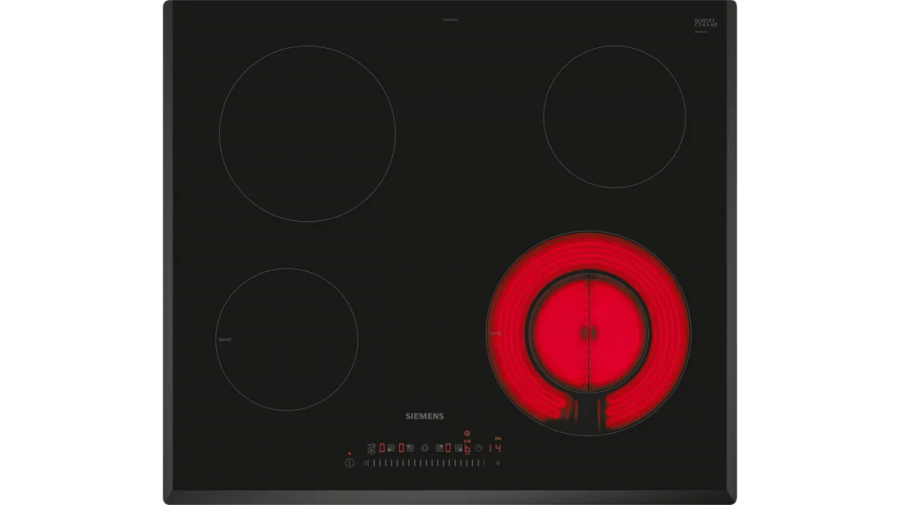Tap the concentric-ring icon in the panel centre

click(425, 448)
